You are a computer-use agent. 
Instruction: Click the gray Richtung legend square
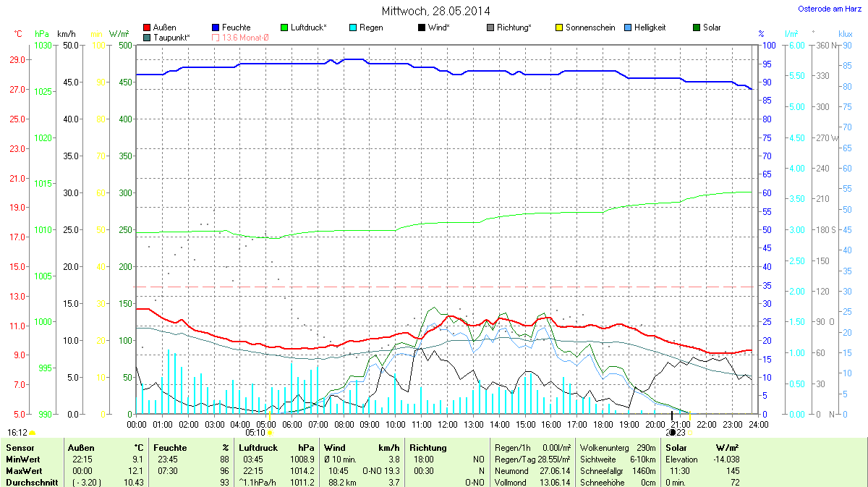point(490,27)
